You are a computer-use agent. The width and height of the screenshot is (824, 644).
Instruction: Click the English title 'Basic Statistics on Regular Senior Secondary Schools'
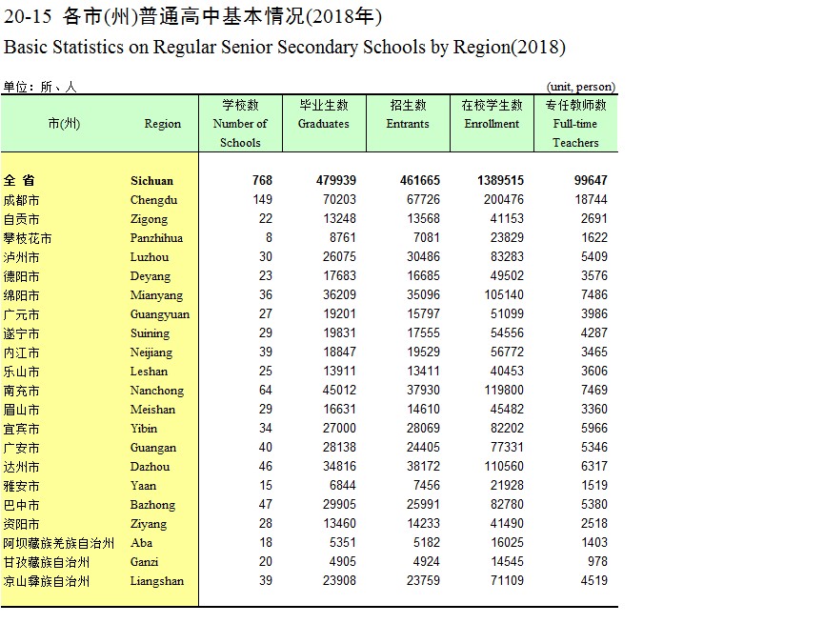(214, 47)
